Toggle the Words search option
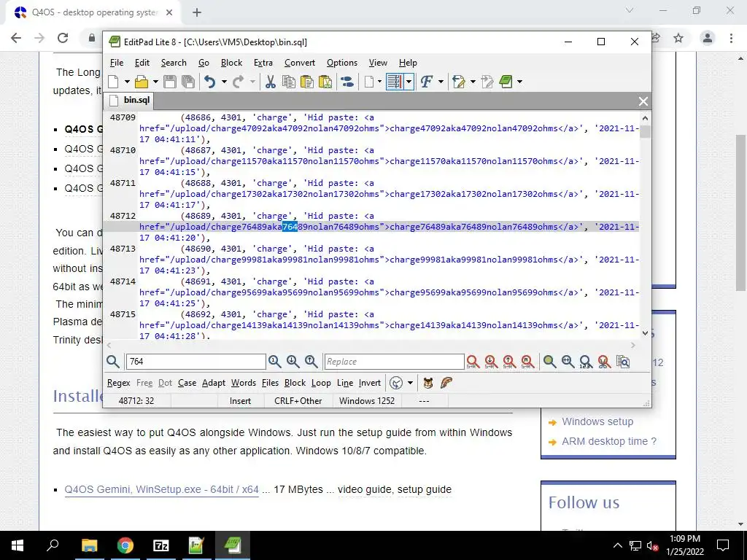 pos(244,383)
